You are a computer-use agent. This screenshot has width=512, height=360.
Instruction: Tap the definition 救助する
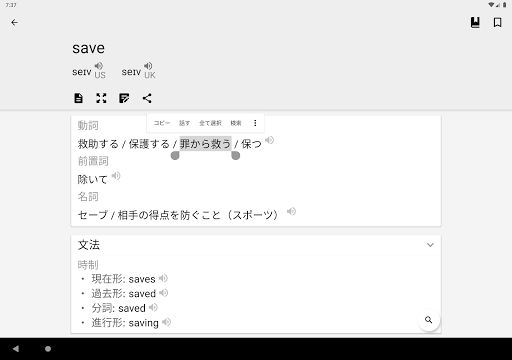pos(98,144)
